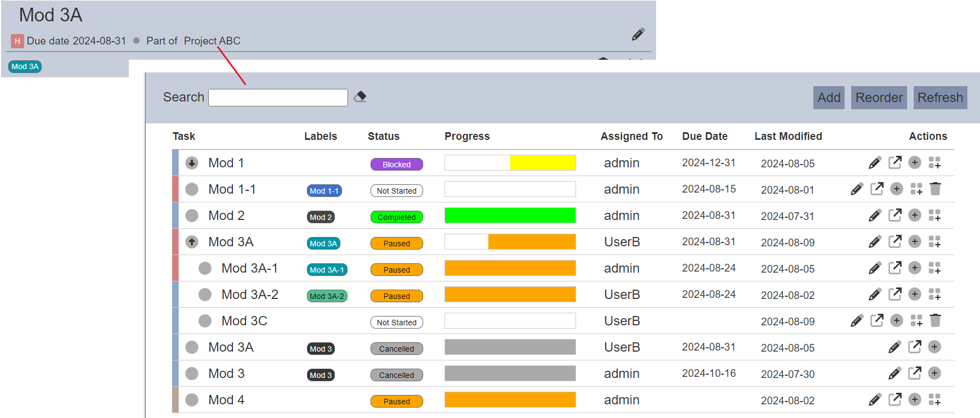Click the Paused Mod 3A partial orange progress bar
980x418 pixels.
tap(510, 242)
